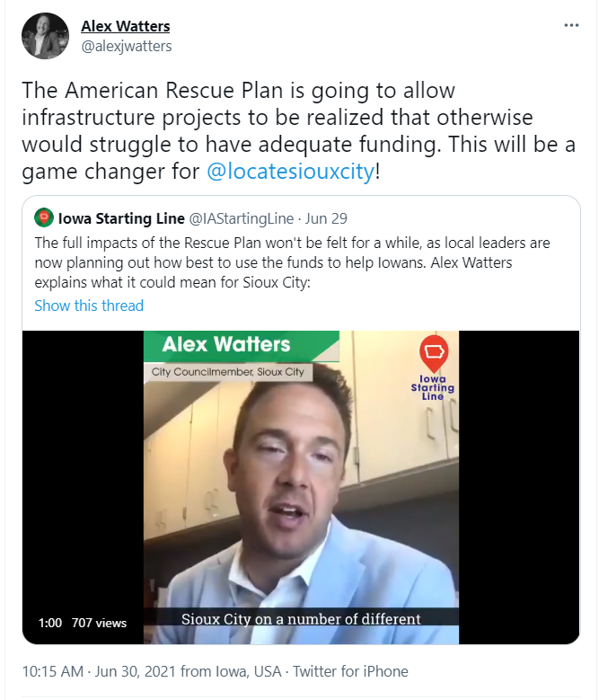
Task: Click the green Alex Watters name banner in the video
Action: (242, 345)
